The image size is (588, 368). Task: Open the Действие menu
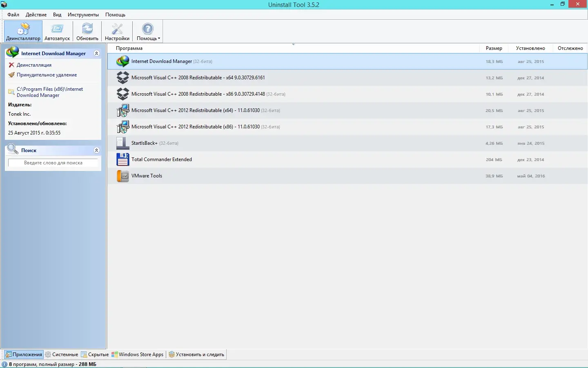(36, 14)
